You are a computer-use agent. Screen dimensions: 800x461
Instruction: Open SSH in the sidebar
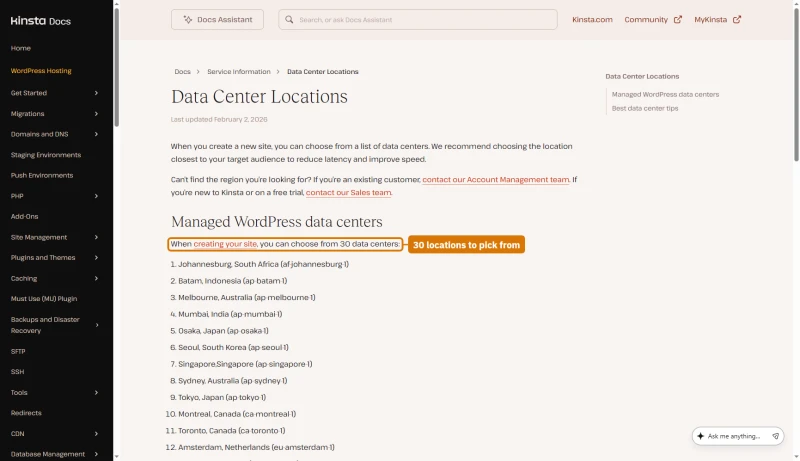[x=17, y=372]
